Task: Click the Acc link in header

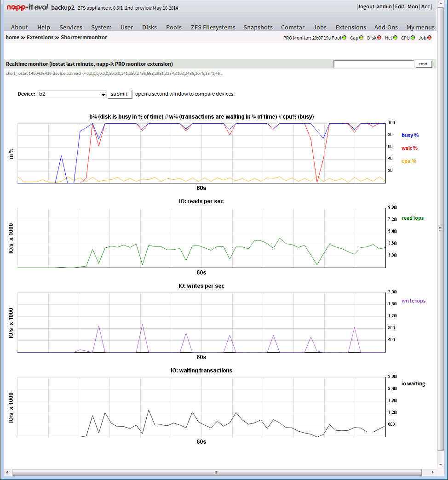Action: [425, 6]
